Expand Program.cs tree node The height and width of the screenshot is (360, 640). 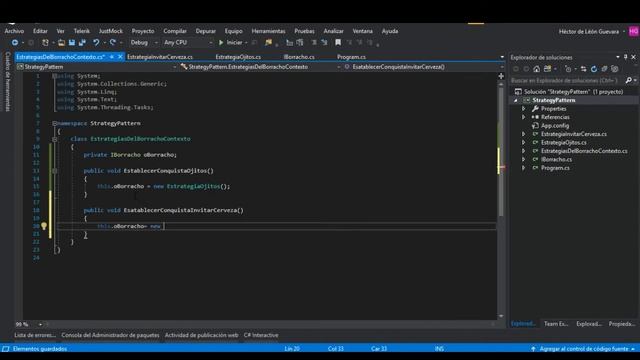(524, 168)
